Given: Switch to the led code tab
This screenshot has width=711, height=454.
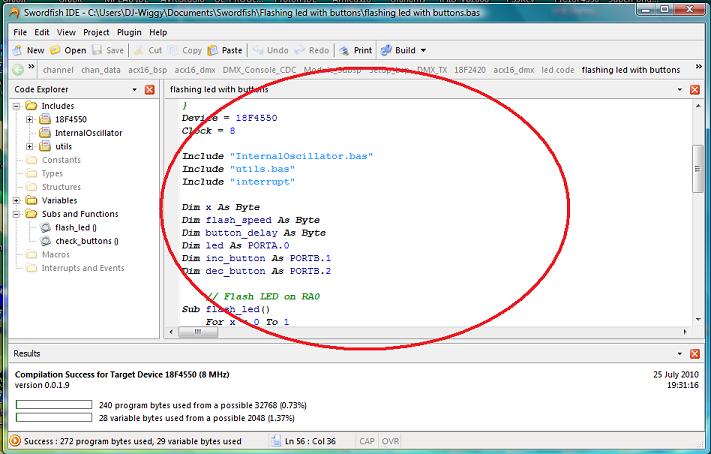Looking at the screenshot, I should 558,70.
